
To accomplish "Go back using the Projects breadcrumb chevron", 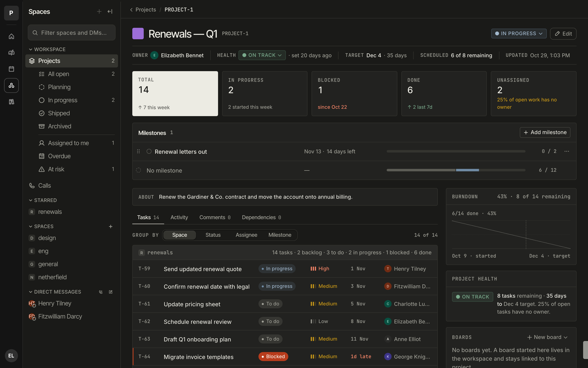I will (131, 10).
